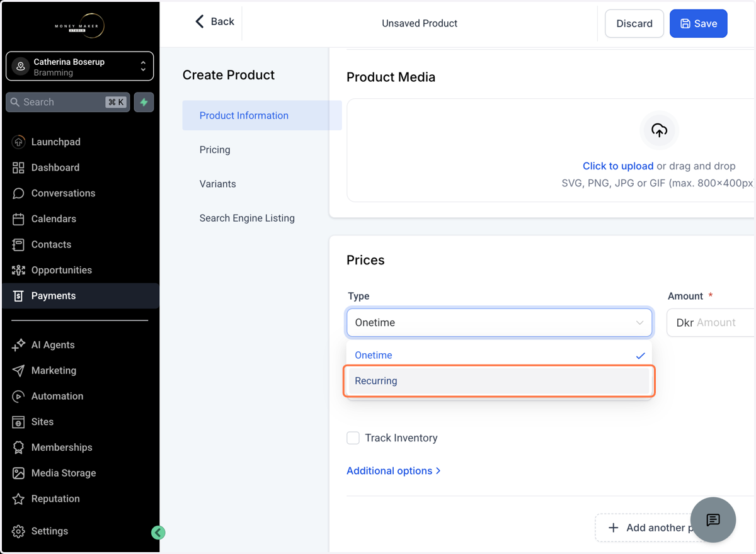Select the Onetime option in list
This screenshot has height=554, width=756.
click(x=499, y=355)
